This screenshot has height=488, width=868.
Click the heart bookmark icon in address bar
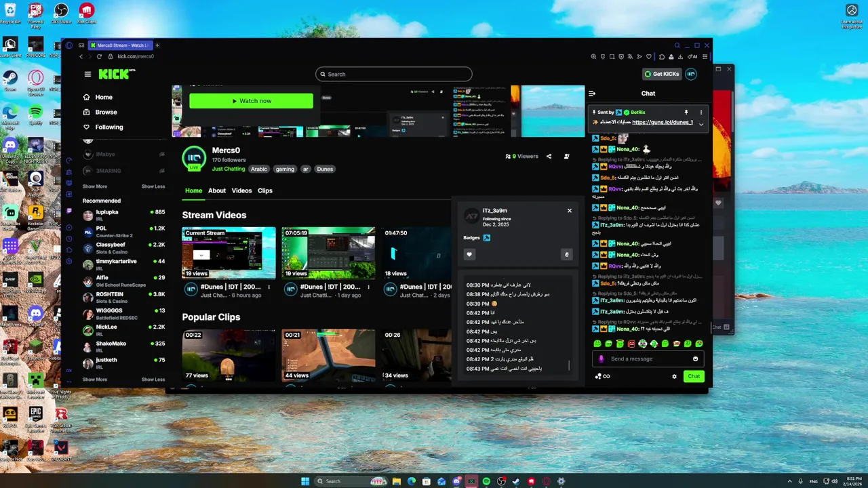pyautogui.click(x=648, y=56)
